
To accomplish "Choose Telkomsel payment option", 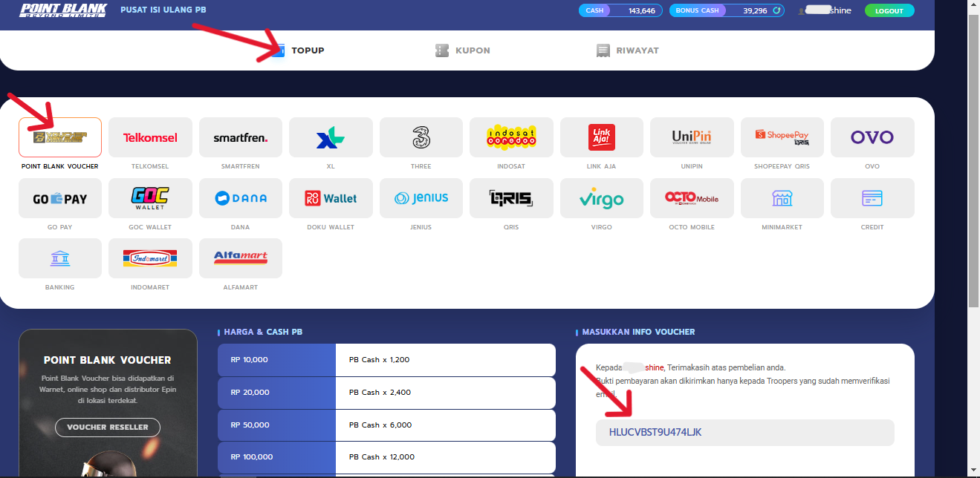I will point(150,137).
